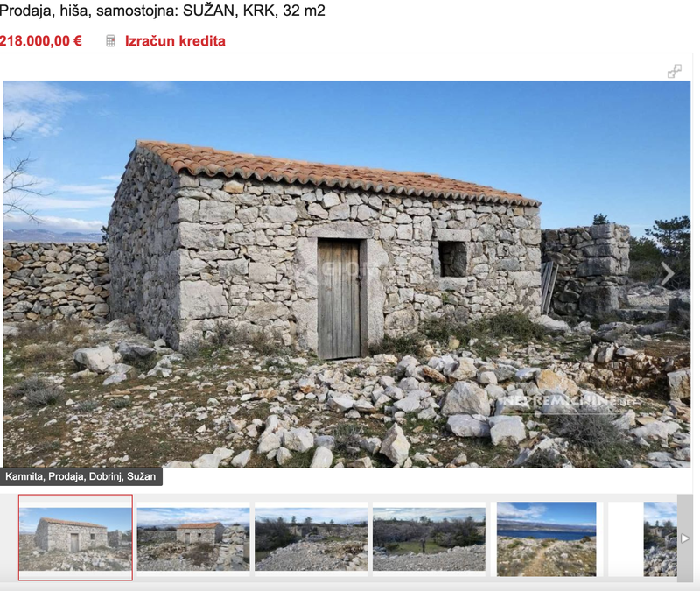
Task: Select the fourth thumbnail with bare trees and meadow
Action: click(x=429, y=539)
